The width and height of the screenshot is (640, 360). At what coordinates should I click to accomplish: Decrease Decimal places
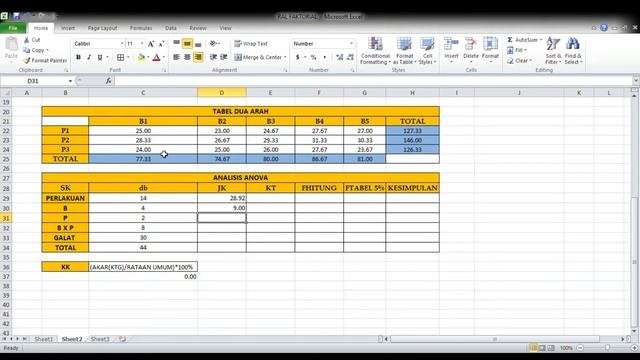[350, 58]
